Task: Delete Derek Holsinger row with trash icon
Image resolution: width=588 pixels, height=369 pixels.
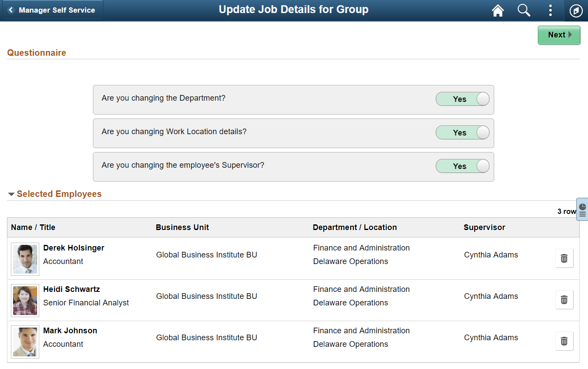Action: pyautogui.click(x=564, y=258)
